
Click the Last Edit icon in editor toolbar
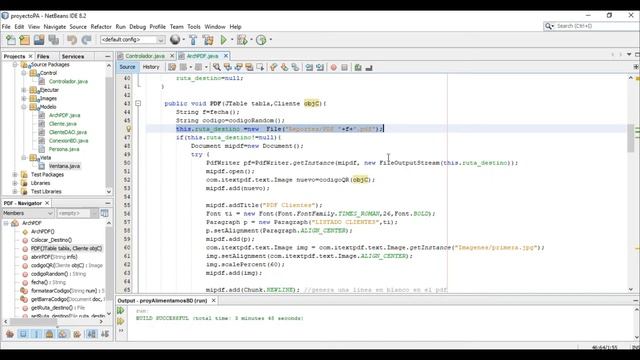pos(172,67)
